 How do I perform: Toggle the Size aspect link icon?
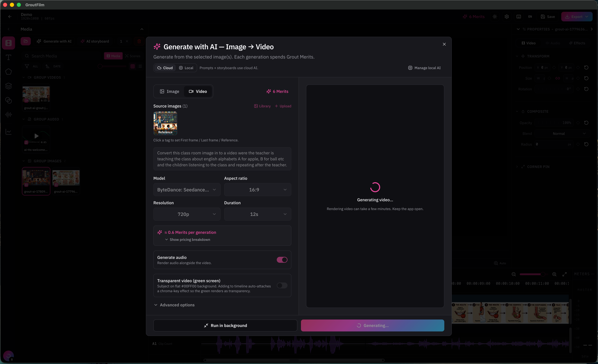point(558,78)
